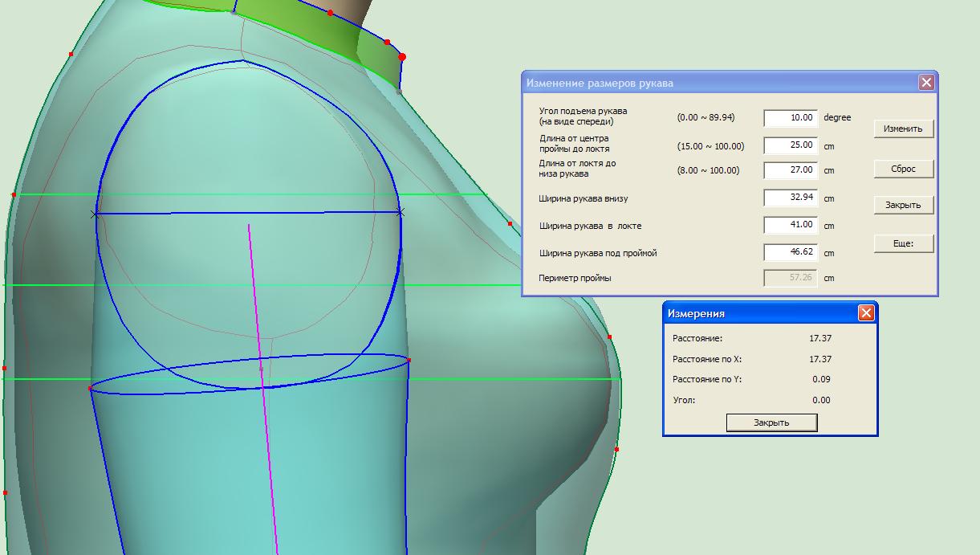The image size is (980, 555).
Task: Close the Изменение размеров рукава dialog with X
Action: [926, 83]
